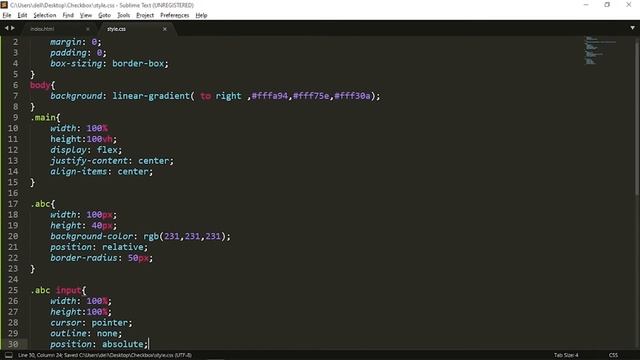Click the 'display: flex' line
640x360 pixels.
click(86, 150)
